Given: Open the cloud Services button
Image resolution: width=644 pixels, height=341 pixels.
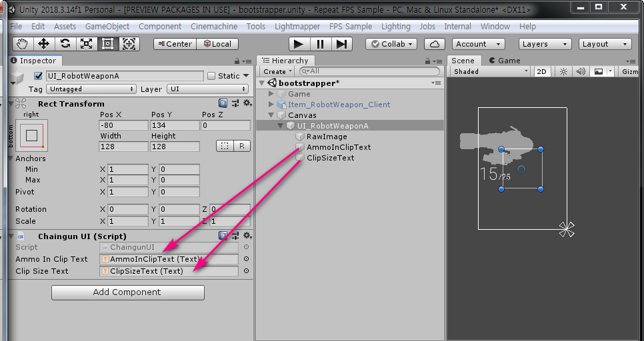Looking at the screenshot, I should click(435, 44).
